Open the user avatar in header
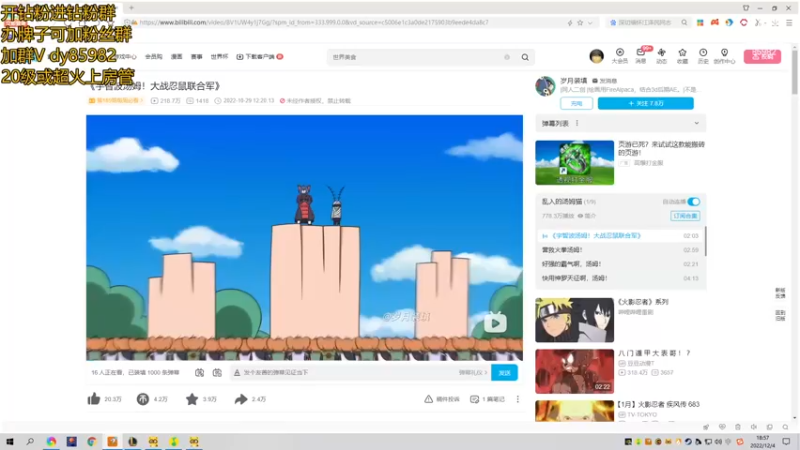This screenshot has height=450, width=800. tap(596, 56)
